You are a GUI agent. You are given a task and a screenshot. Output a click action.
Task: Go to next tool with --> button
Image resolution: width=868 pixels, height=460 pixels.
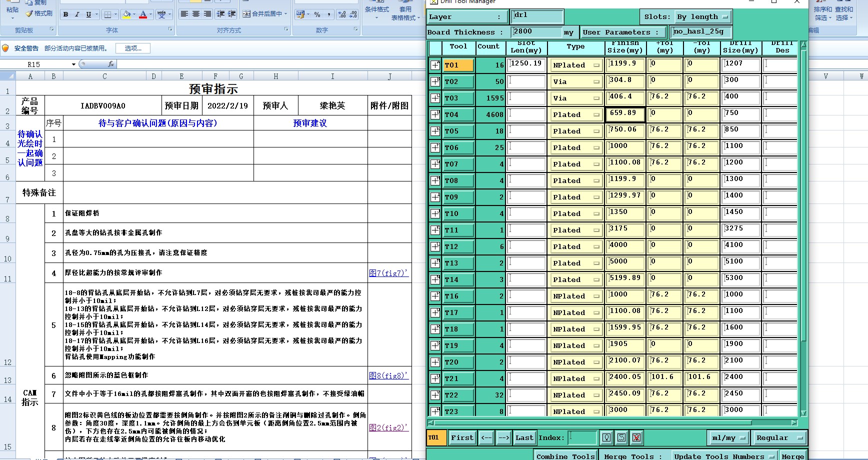pyautogui.click(x=503, y=438)
